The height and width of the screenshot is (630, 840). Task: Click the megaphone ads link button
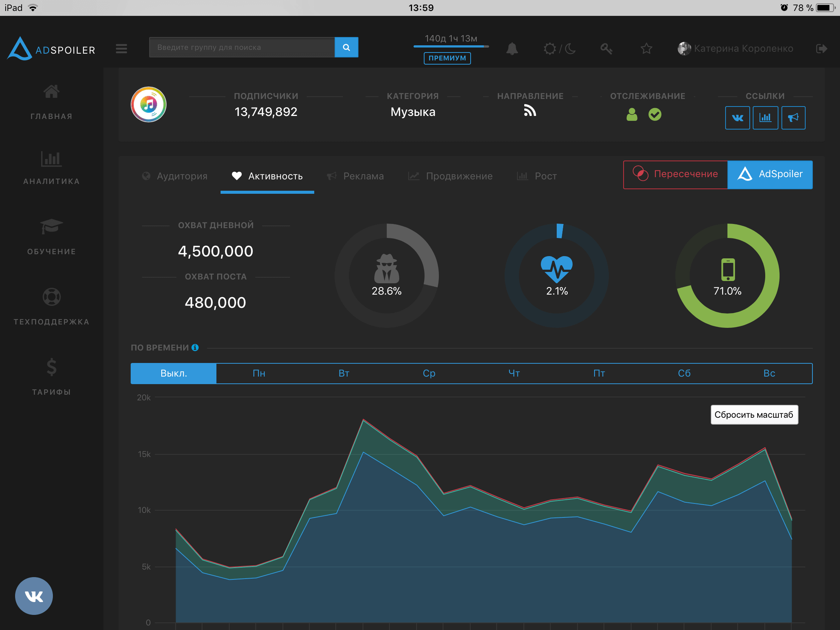tap(793, 118)
